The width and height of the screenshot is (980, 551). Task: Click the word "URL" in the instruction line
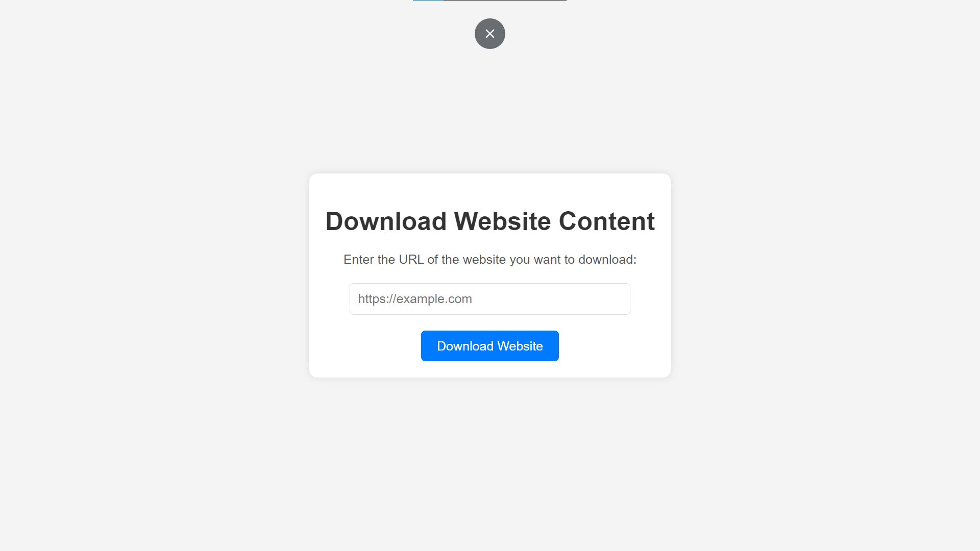click(x=411, y=260)
